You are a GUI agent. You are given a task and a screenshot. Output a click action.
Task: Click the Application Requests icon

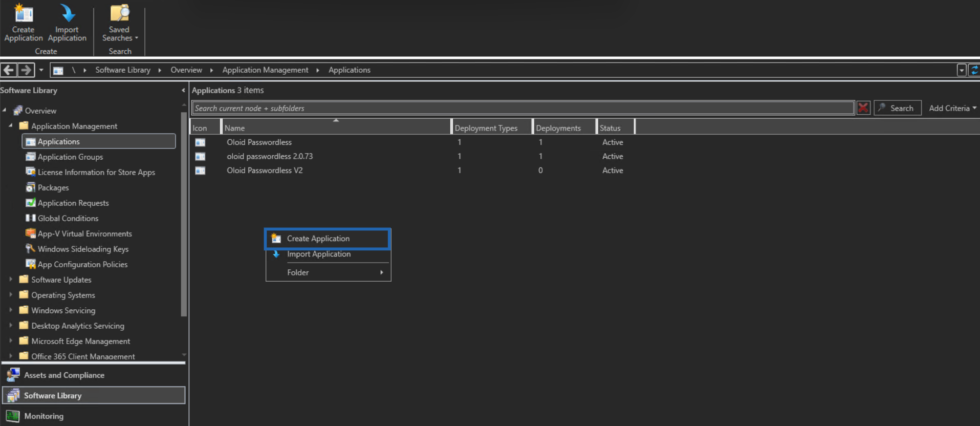31,203
